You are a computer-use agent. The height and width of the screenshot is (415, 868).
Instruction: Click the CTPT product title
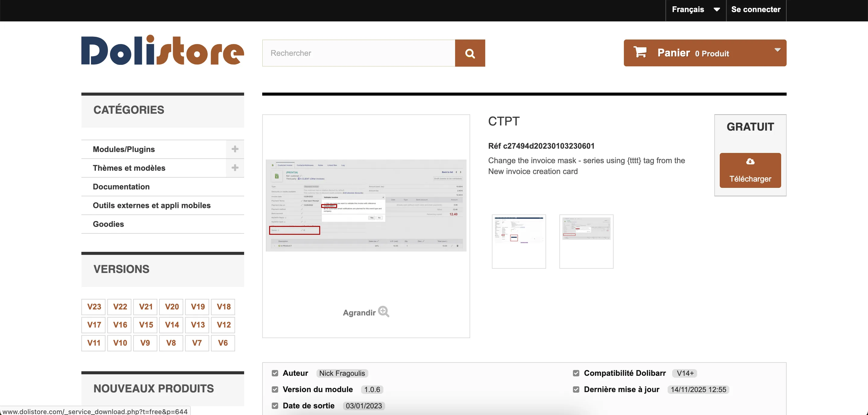(x=504, y=121)
